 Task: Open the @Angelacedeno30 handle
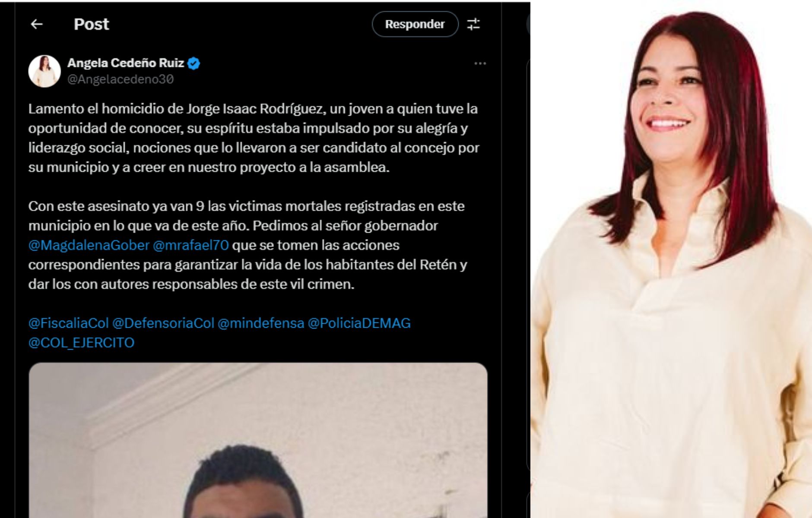click(x=121, y=79)
